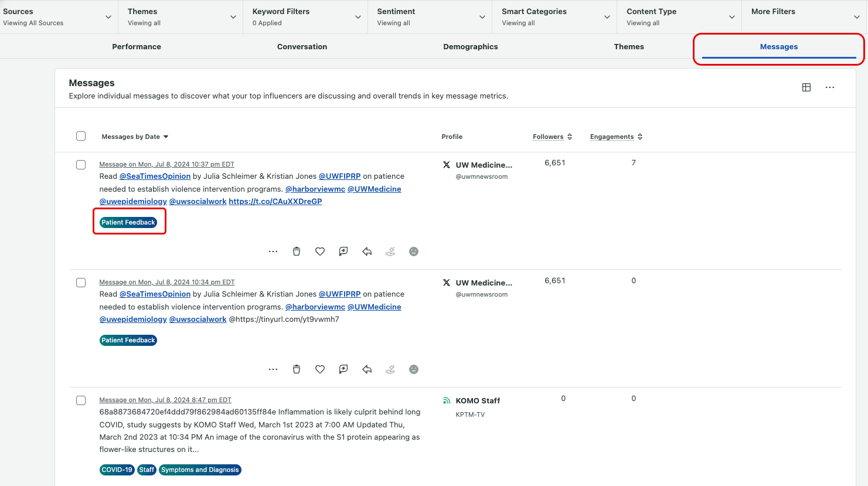This screenshot has width=868, height=486.
Task: Reply arrow icon on the 10:34 pm message
Action: pos(367,369)
